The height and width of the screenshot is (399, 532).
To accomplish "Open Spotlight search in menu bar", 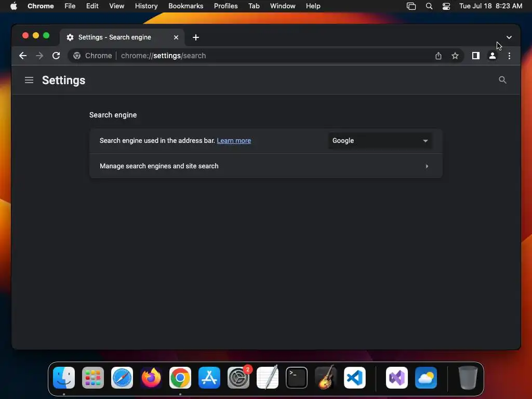I will (429, 6).
